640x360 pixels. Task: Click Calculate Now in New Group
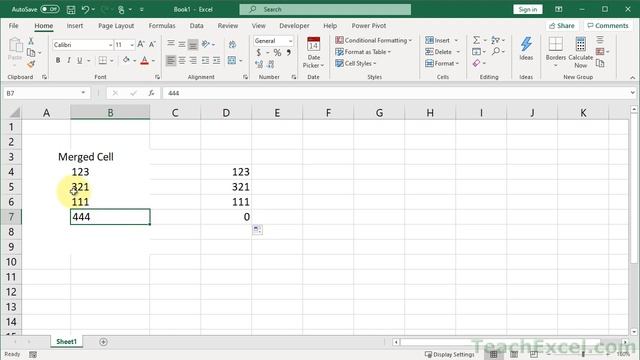pos(580,52)
